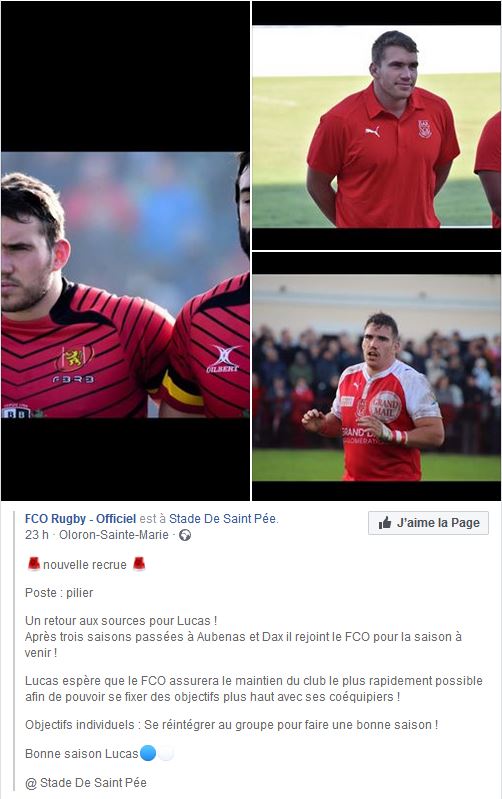Image resolution: width=502 pixels, height=799 pixels.
Task: Click the white circle emoji after Lucas
Action: [166, 753]
